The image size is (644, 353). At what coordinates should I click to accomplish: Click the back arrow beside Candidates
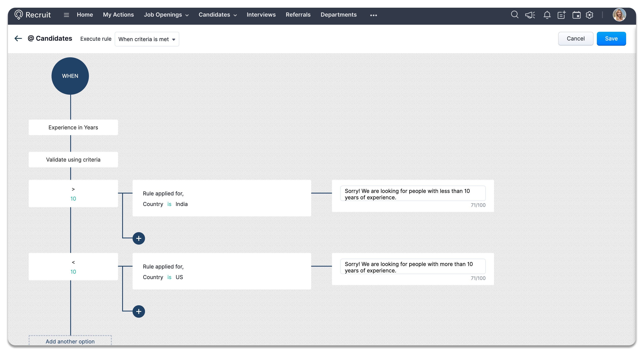18,38
